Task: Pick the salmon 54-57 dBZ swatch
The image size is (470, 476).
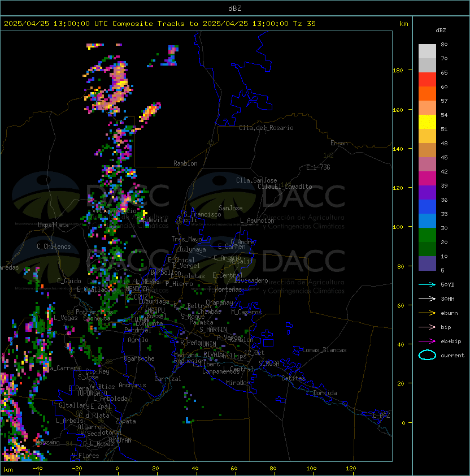Action: tap(427, 108)
